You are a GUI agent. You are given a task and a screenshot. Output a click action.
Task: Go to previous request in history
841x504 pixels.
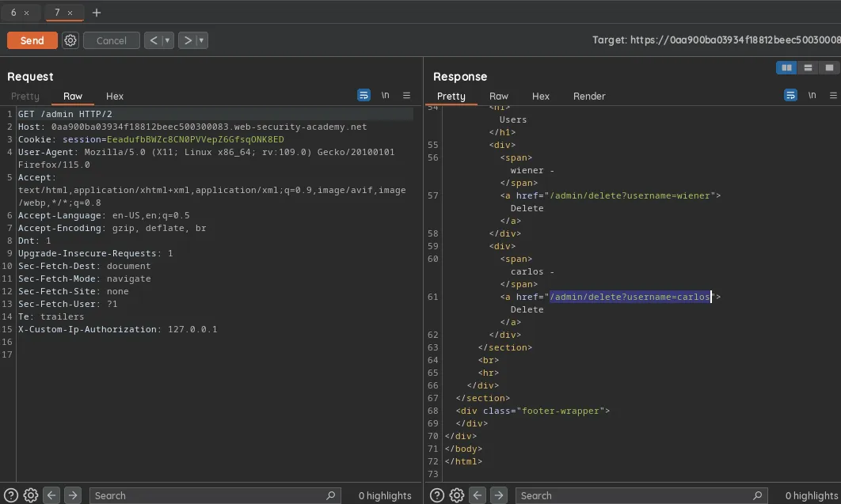[x=154, y=40]
